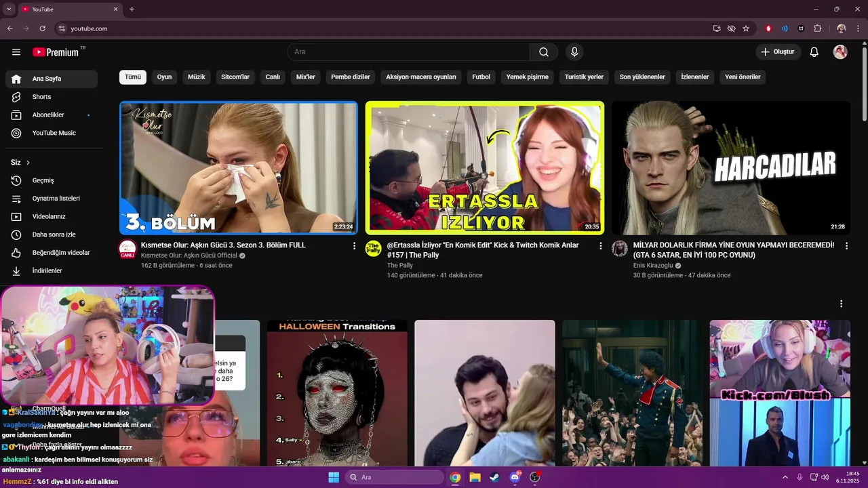Open Abonelikler in the sidebar

coord(52,115)
